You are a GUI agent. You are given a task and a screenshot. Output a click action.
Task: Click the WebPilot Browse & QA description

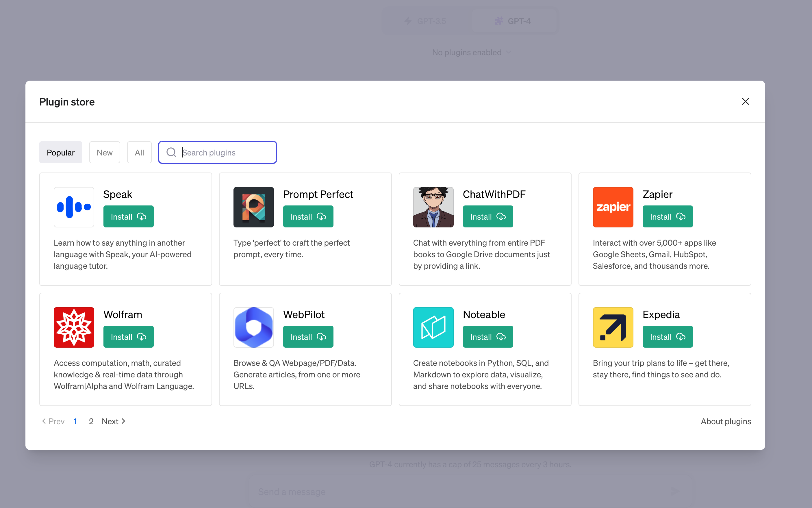(297, 374)
